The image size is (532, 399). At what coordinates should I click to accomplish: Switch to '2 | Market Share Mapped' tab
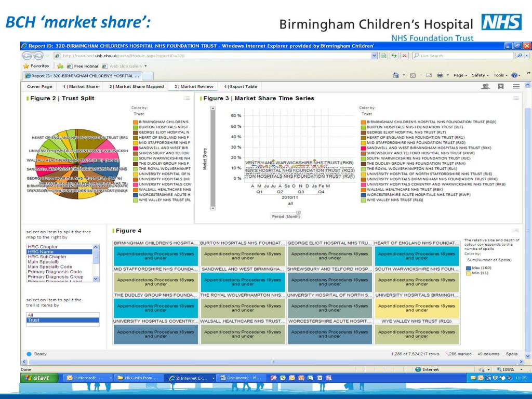137,87
